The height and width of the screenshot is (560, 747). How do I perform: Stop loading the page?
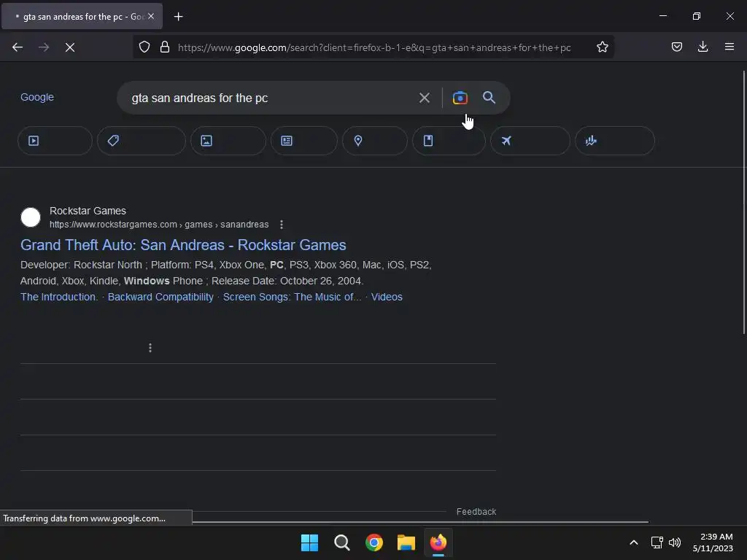point(70,47)
